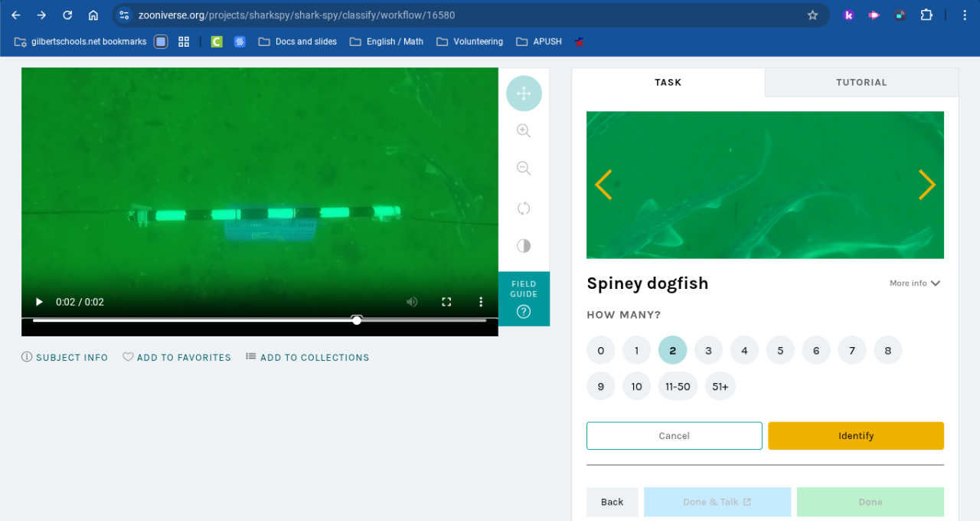This screenshot has width=980, height=521.
Task: Rotate the subject image
Action: click(524, 208)
